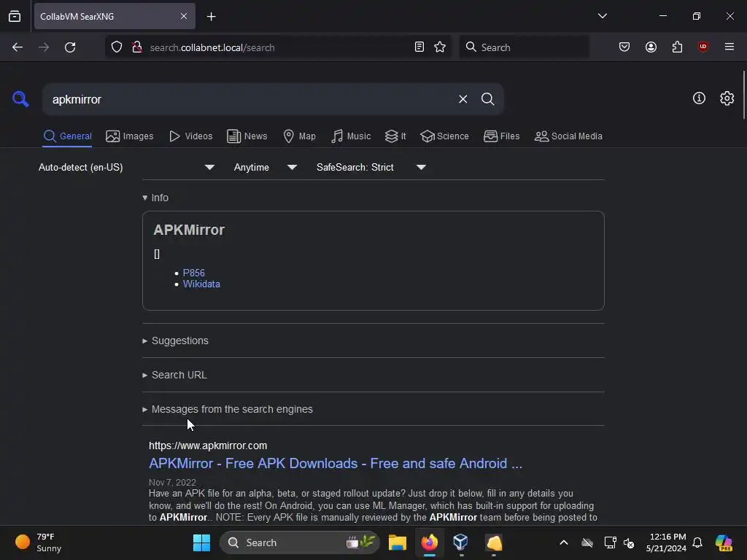Switch to the Videos category tab
The width and height of the screenshot is (747, 560).
(191, 136)
